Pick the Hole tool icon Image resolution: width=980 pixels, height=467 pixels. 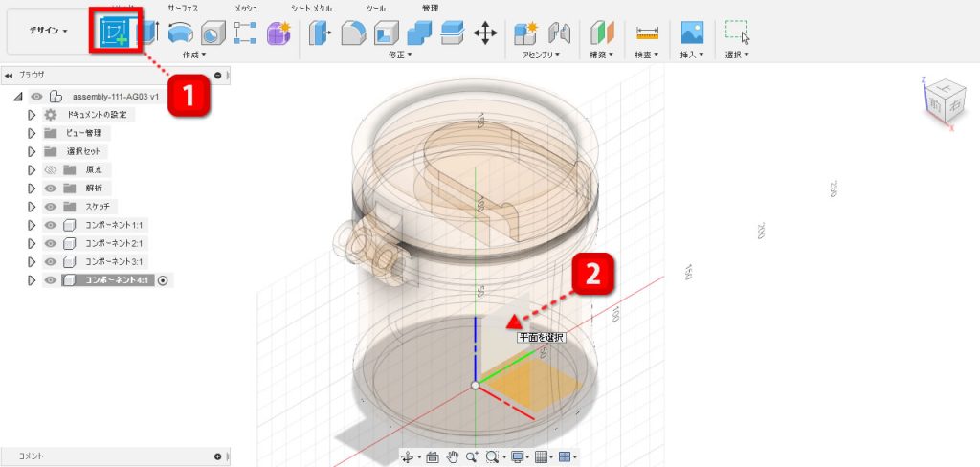(x=213, y=33)
